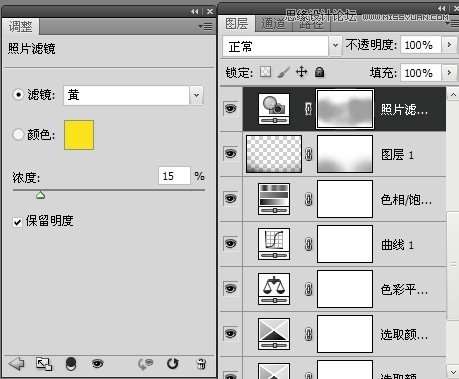Click the 不透明度 field showing 100%
The image size is (459, 379).
421,45
